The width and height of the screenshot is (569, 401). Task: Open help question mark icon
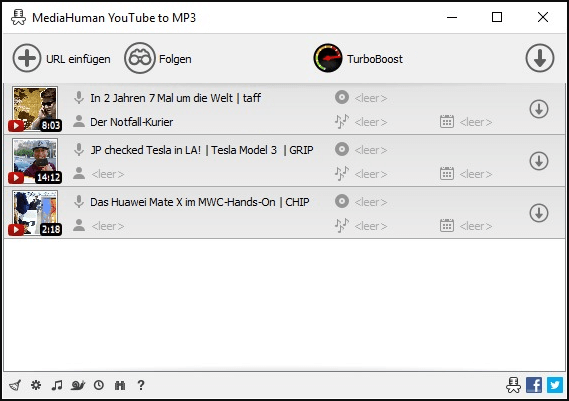click(x=141, y=385)
